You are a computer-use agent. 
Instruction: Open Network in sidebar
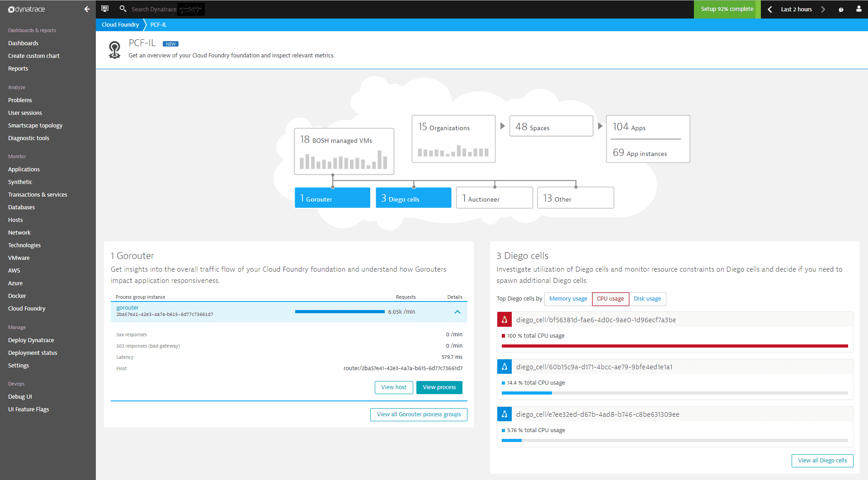(x=19, y=232)
